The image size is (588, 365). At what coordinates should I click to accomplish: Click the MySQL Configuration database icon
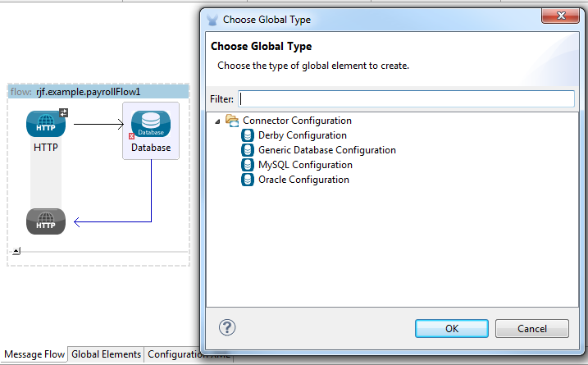pos(248,165)
